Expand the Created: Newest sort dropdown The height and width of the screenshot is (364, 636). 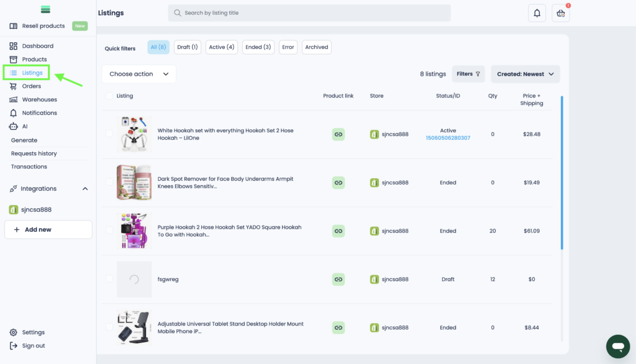[525, 74]
